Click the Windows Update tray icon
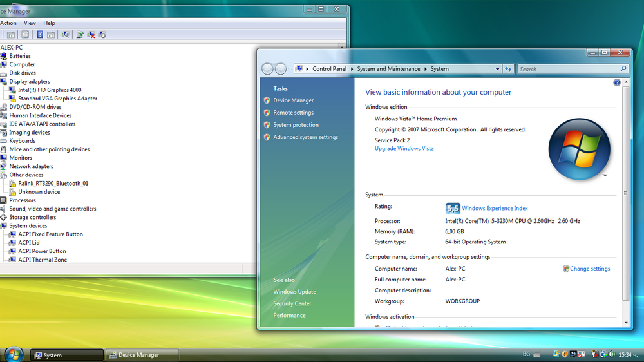Screen dimensions: 644x362 [x=556, y=354]
